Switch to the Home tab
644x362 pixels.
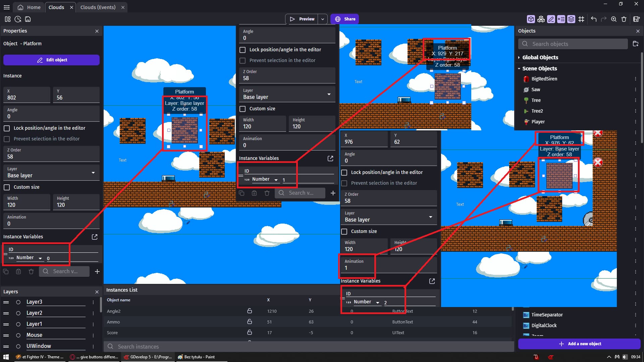[29, 7]
